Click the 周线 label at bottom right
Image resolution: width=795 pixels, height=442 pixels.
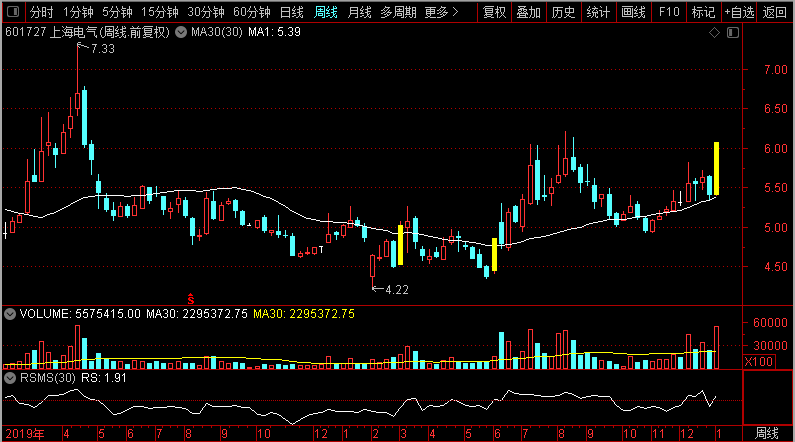767,433
